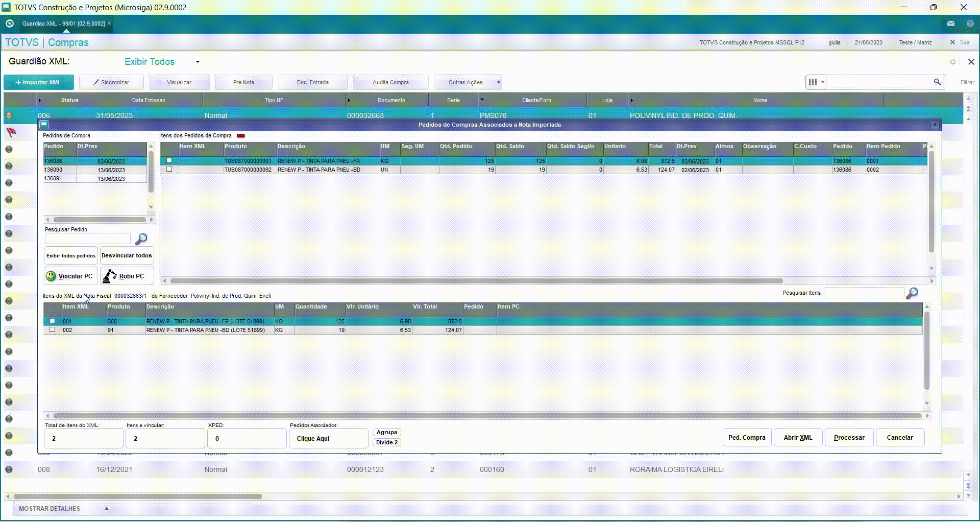Close the Guardiao XML tab
Viewport: 980px width, 522px height.
pos(109,23)
